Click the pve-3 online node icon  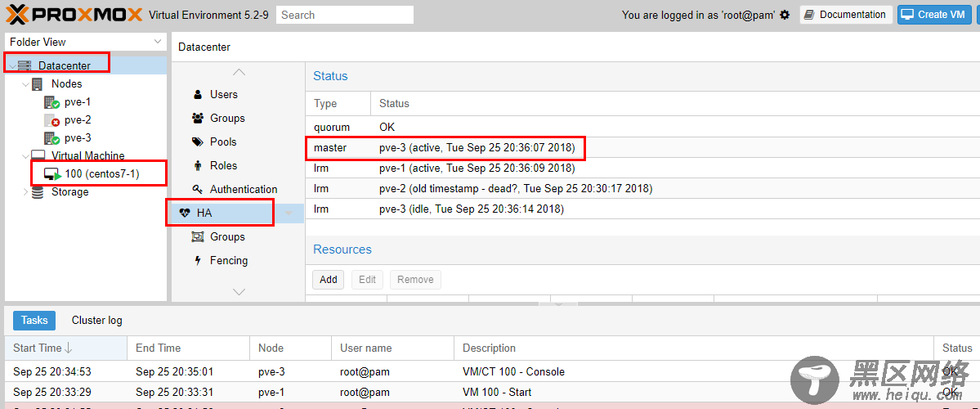51,138
